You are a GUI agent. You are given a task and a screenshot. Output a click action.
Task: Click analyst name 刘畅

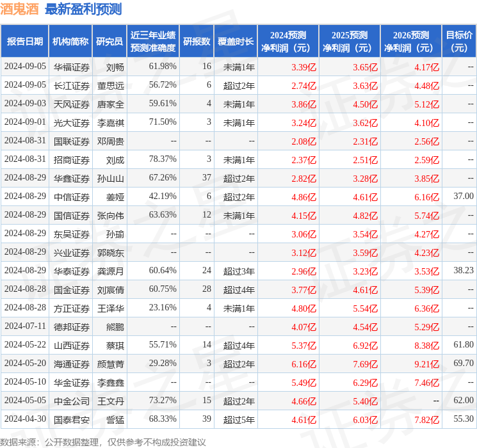[x=115, y=67]
